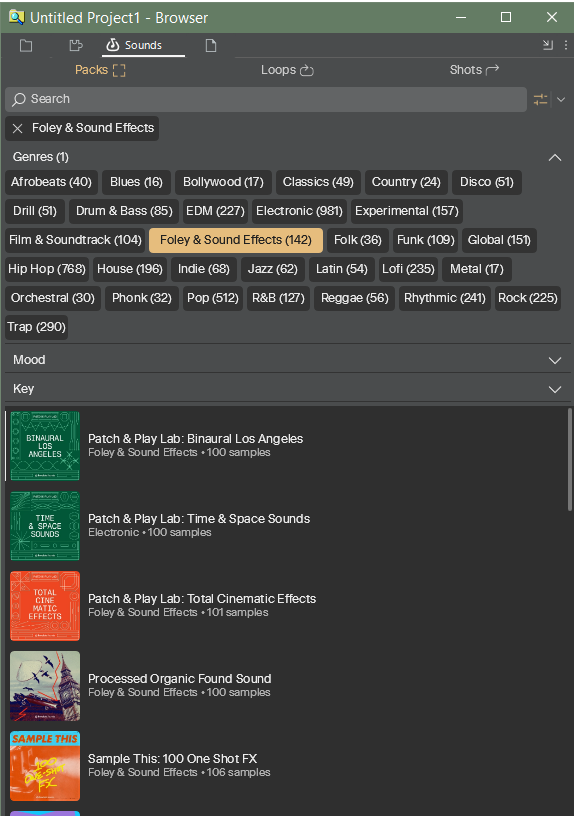This screenshot has width=574, height=816.
Task: Pick the Rhythmic (241) genre tag
Action: [444, 299]
